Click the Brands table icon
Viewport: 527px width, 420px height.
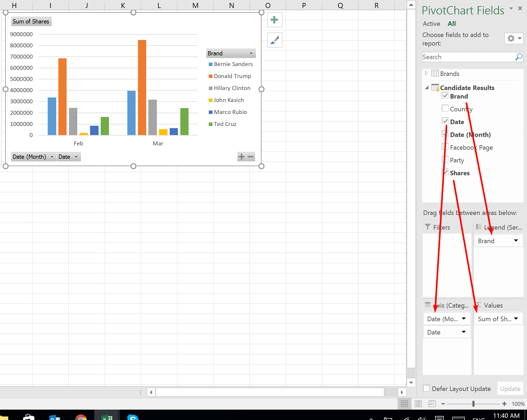coord(435,73)
